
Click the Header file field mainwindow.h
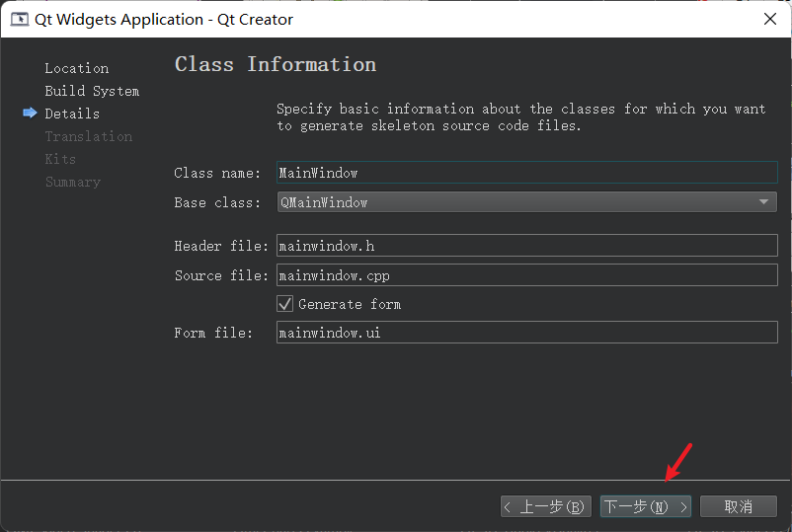[526, 246]
